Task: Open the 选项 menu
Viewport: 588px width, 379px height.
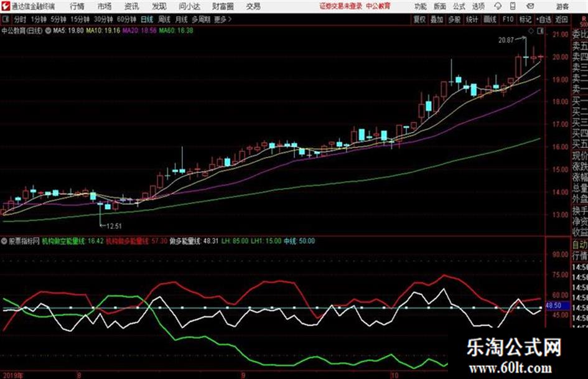Action: (x=478, y=6)
